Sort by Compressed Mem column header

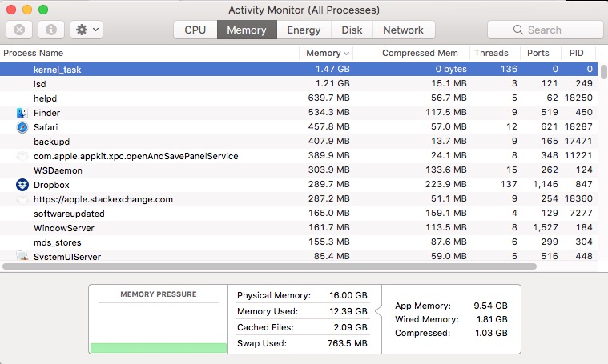[x=420, y=53]
